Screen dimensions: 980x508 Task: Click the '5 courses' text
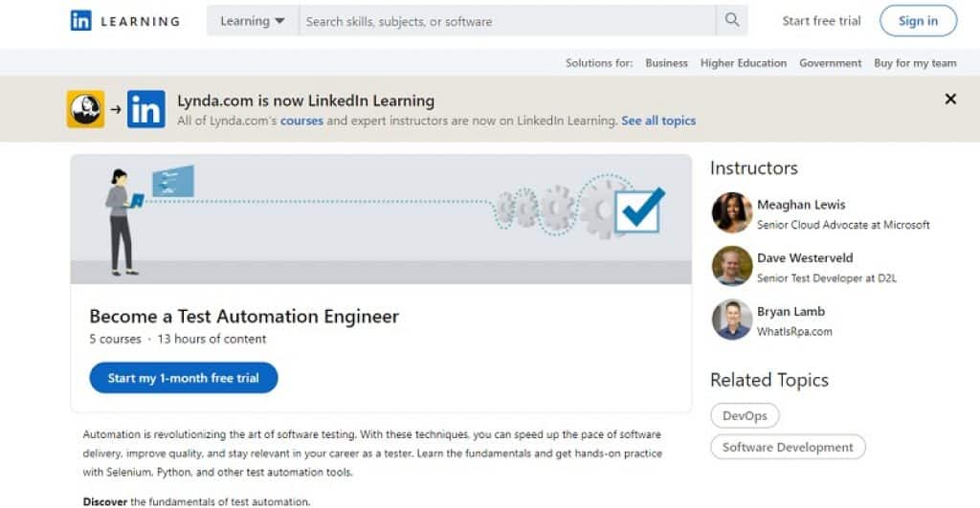pos(115,339)
